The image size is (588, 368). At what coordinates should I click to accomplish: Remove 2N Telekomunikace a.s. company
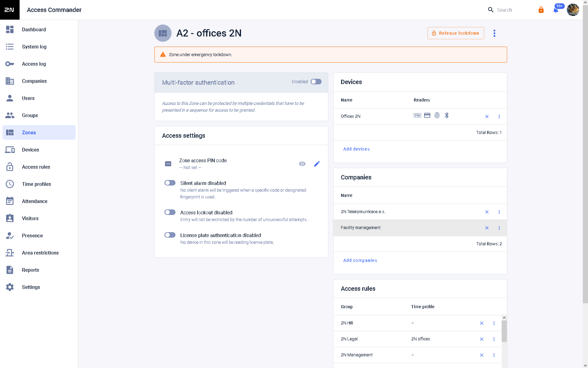click(x=487, y=212)
